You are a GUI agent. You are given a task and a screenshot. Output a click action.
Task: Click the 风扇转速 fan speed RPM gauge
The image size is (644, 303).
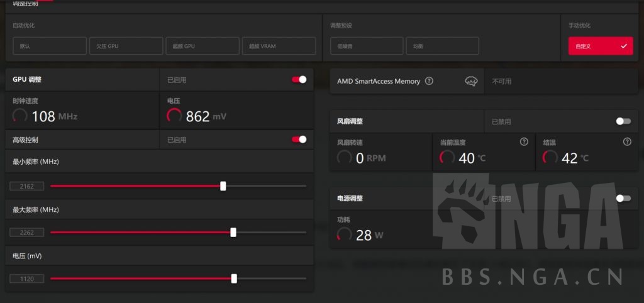tap(344, 158)
